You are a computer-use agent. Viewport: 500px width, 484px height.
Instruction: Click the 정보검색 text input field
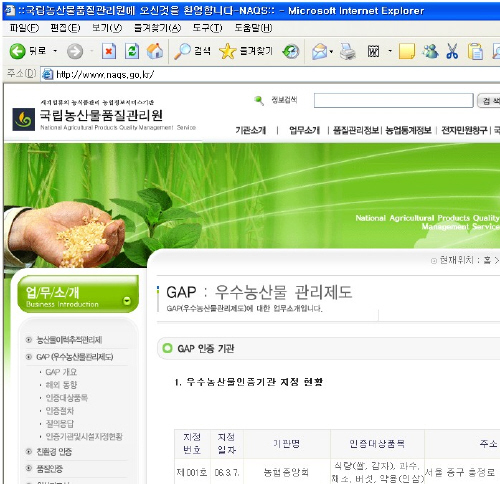point(393,101)
